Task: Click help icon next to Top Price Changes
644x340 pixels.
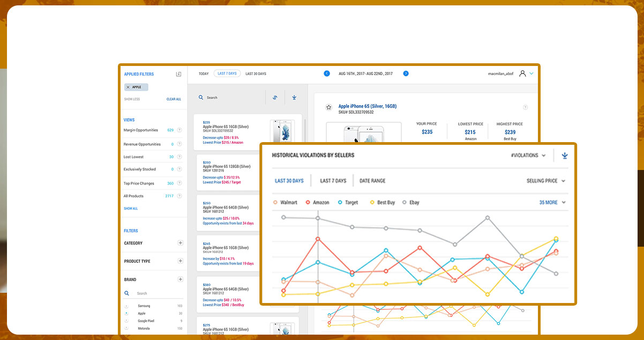Action: 179,183
